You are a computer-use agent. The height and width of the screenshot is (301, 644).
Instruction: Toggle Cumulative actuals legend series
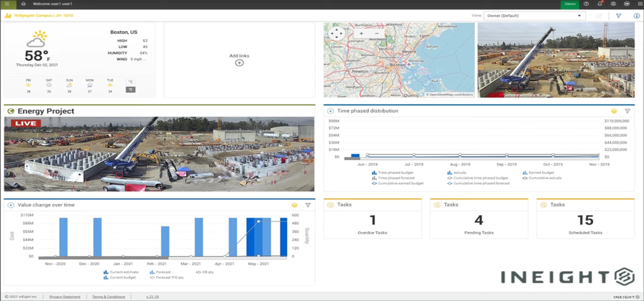click(542, 178)
